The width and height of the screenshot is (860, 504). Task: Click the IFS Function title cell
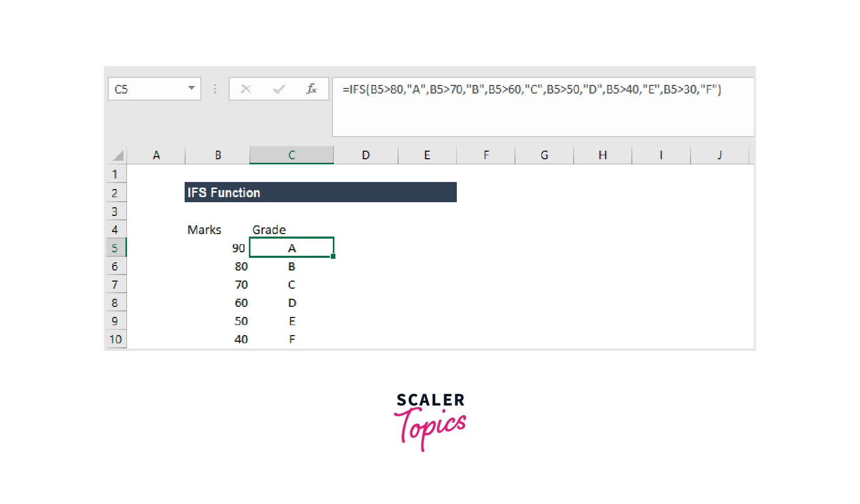pyautogui.click(x=320, y=193)
